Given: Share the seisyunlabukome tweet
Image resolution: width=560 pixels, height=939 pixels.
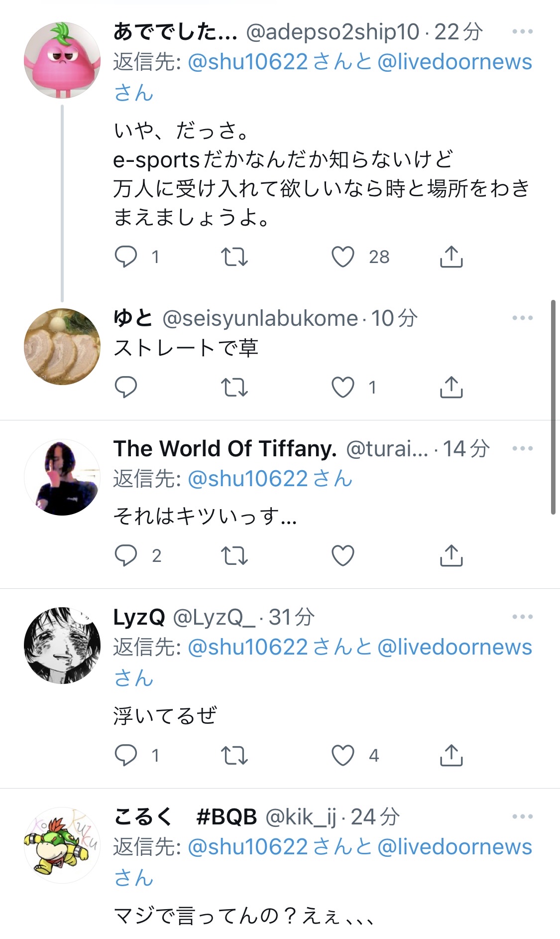Looking at the screenshot, I should point(451,388).
